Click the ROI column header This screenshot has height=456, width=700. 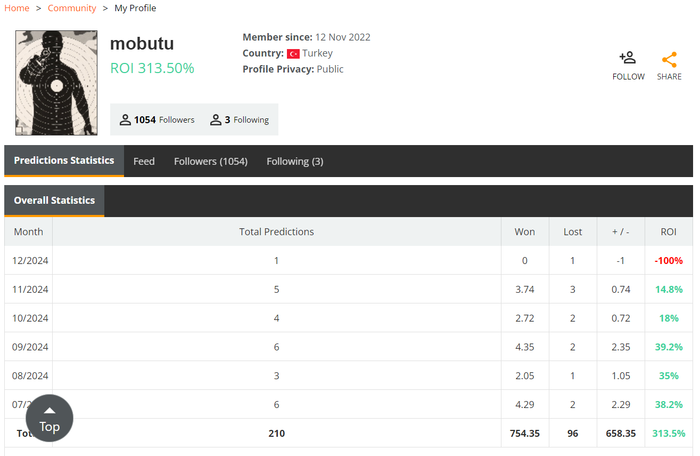point(669,232)
